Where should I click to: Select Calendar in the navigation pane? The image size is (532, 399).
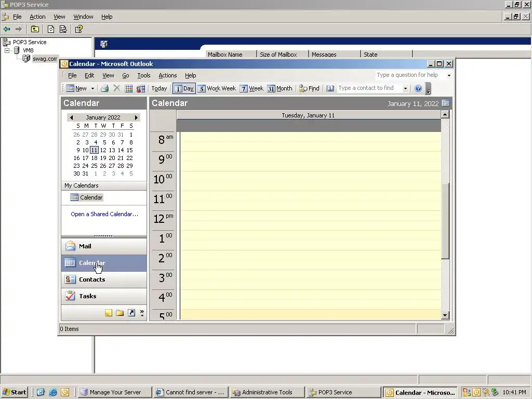pyautogui.click(x=104, y=263)
